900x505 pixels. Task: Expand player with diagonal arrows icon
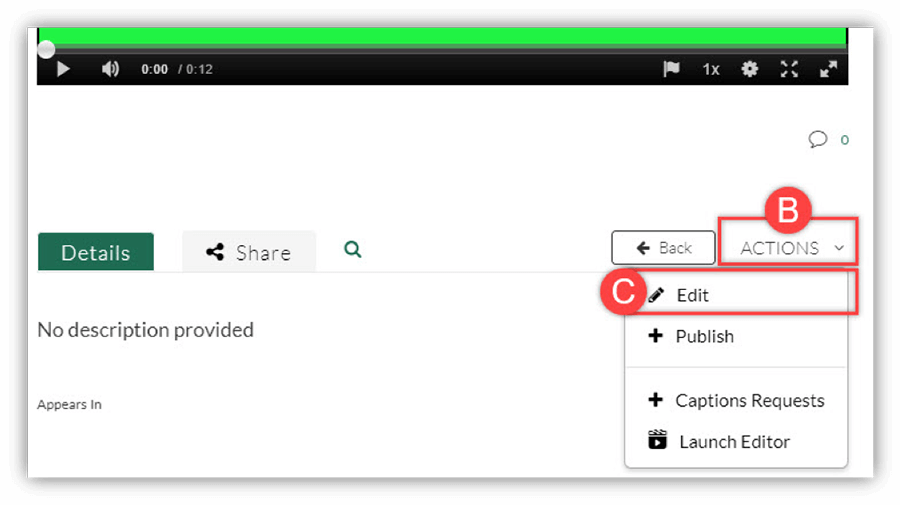click(828, 69)
